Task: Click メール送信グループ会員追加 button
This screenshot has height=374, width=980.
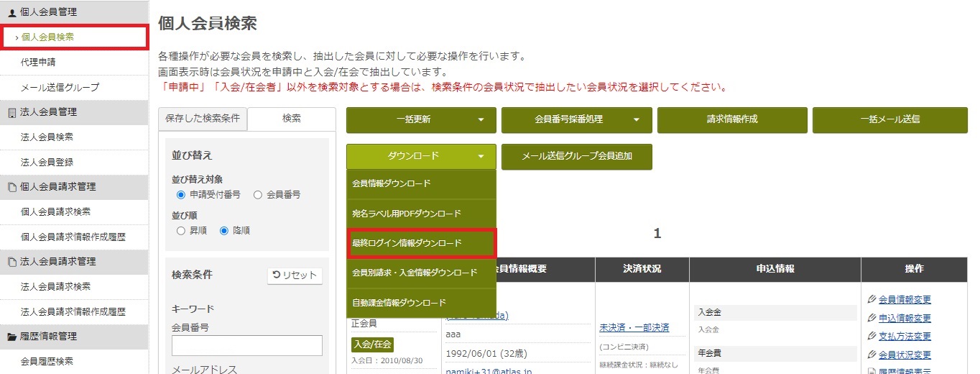Action: [577, 156]
